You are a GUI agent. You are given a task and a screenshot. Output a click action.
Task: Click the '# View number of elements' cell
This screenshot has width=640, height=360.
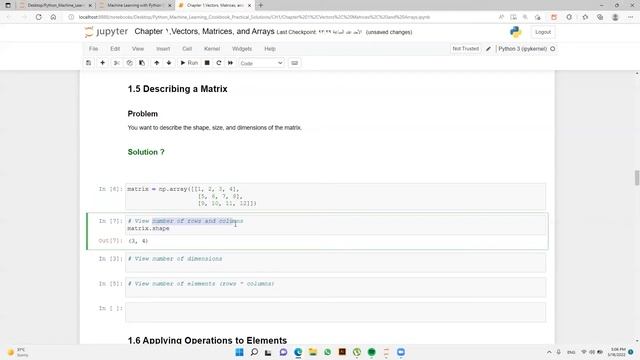tap(336, 287)
